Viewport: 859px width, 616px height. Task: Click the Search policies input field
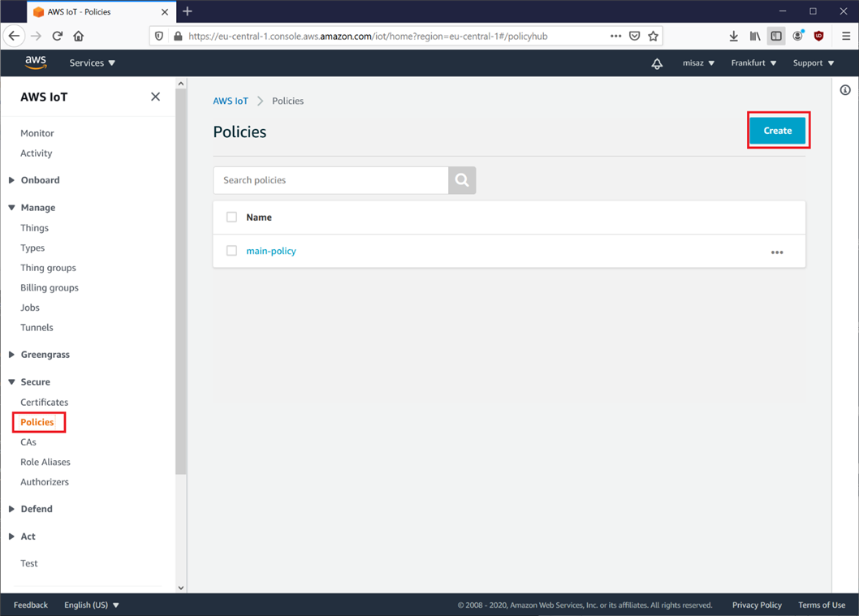pos(331,180)
